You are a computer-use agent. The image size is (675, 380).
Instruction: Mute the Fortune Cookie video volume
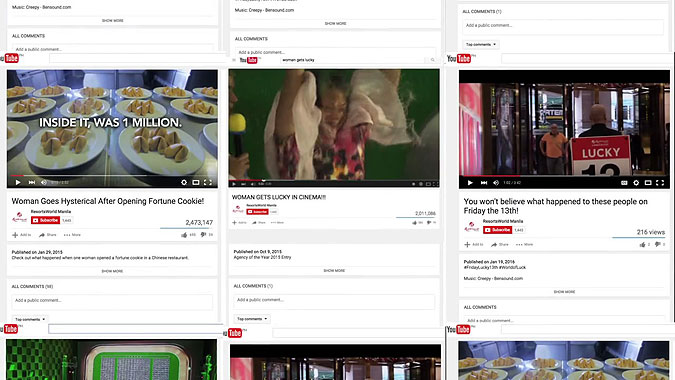point(43,182)
